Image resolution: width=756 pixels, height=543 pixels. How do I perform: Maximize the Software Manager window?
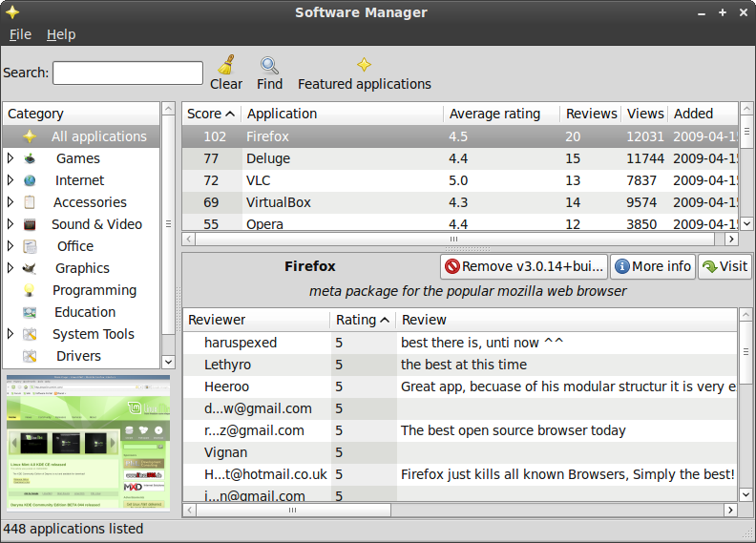pyautogui.click(x=723, y=12)
